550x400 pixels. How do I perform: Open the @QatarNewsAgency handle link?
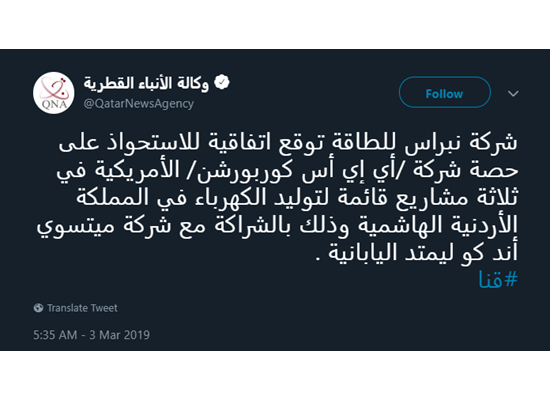coord(138,104)
